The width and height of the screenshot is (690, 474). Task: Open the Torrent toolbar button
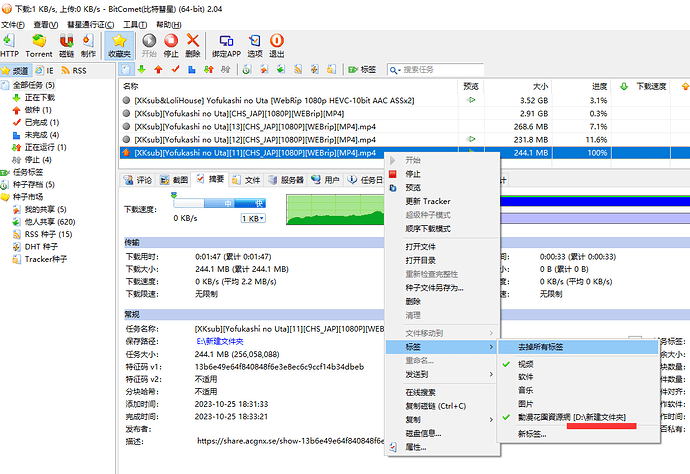click(x=39, y=45)
